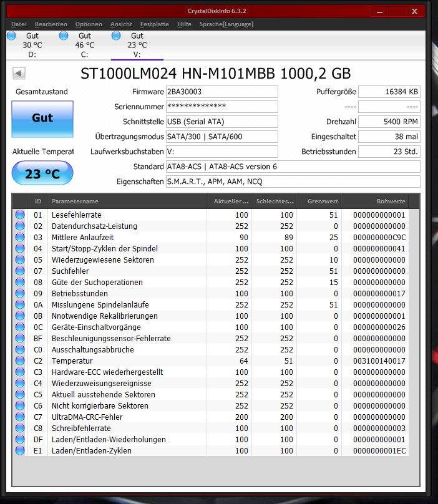
Task: Click Schnittstelle field USB (Serial ATA)
Action: coord(222,122)
